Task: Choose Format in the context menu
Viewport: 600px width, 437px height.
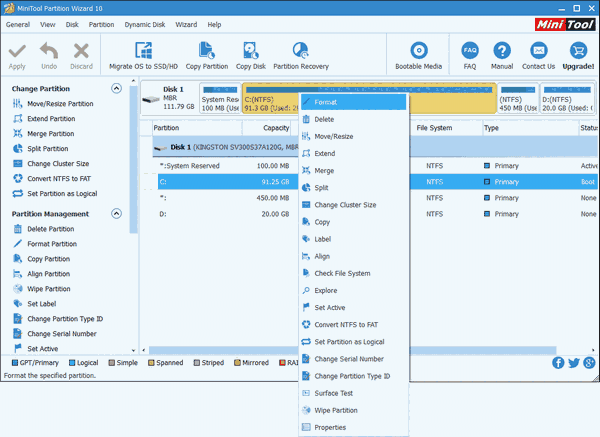Action: tap(326, 102)
